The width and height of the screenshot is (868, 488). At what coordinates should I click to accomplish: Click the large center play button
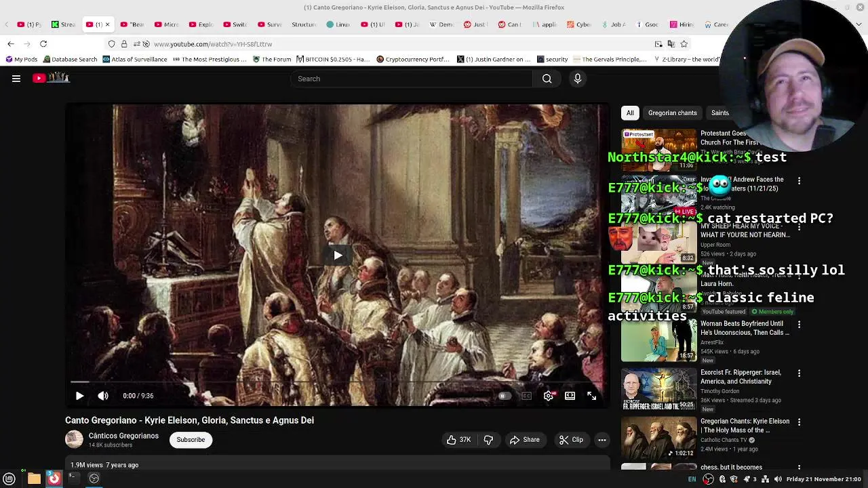point(338,256)
